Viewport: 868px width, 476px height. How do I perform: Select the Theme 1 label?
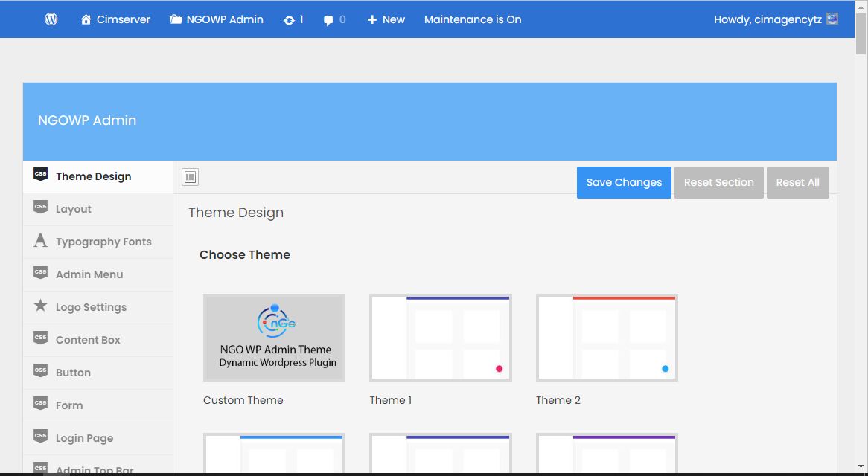point(390,400)
